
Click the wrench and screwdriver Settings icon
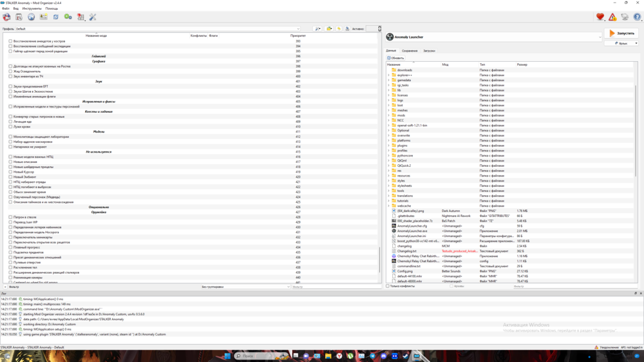[93, 17]
